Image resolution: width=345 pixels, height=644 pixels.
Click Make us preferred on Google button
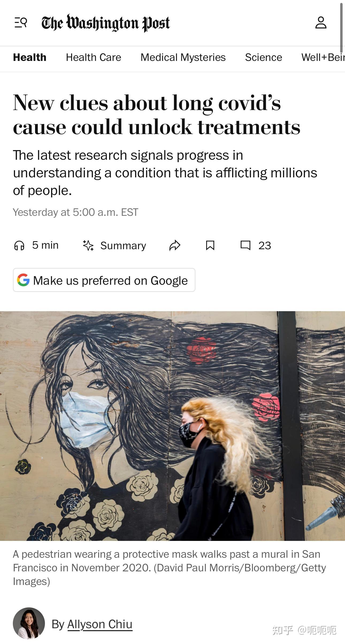(104, 280)
